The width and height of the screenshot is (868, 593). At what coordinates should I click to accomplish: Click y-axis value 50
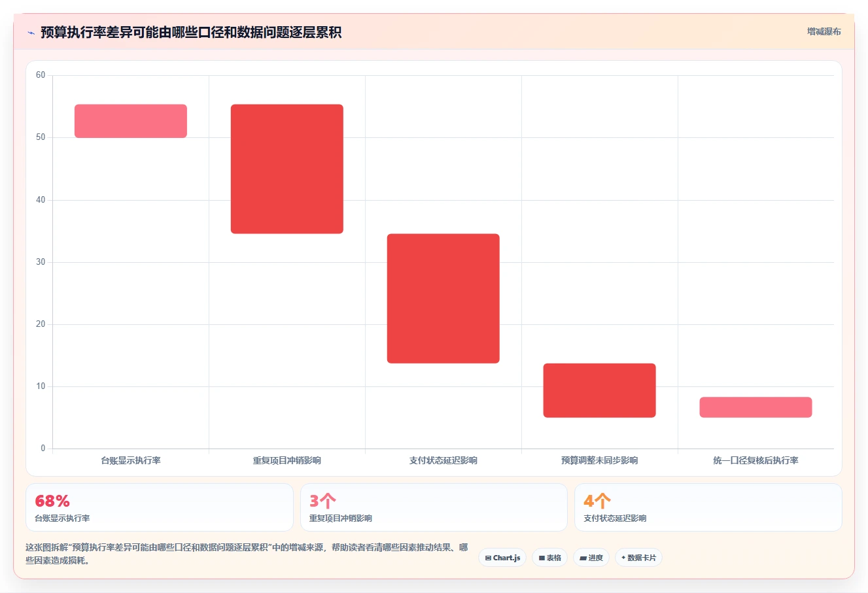41,137
